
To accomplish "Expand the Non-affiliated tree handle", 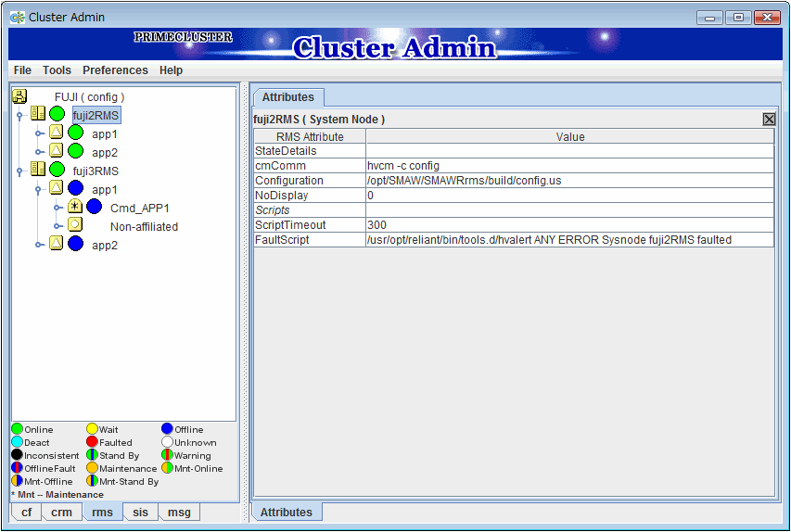I will click(x=57, y=226).
